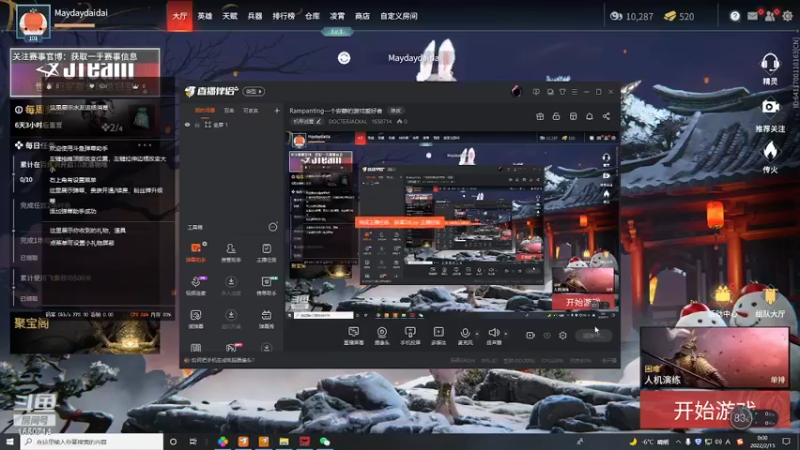Screen dimensions: 800x450
Task: Open the 英雄 heroes tab
Action: click(x=205, y=16)
